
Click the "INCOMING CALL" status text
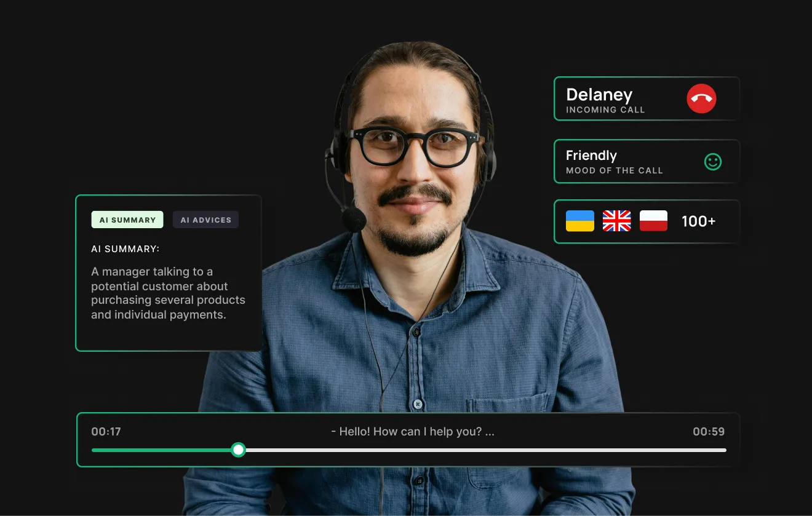(x=605, y=110)
